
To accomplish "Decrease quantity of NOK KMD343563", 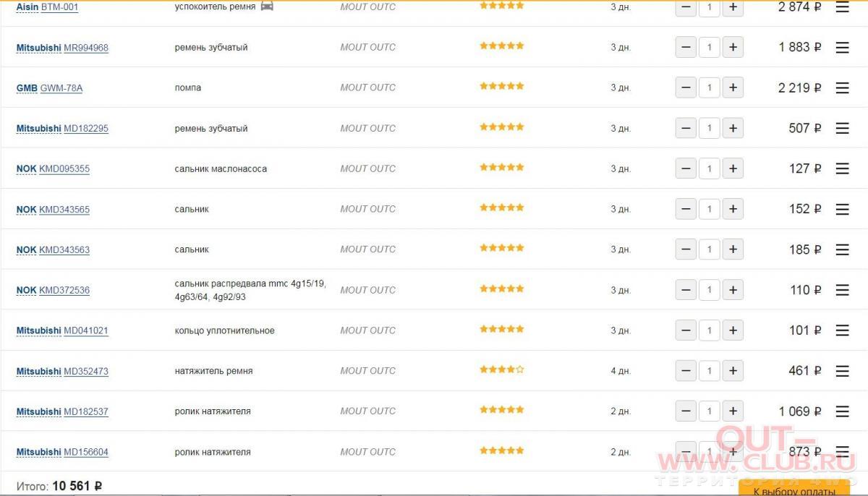I will [x=686, y=249].
